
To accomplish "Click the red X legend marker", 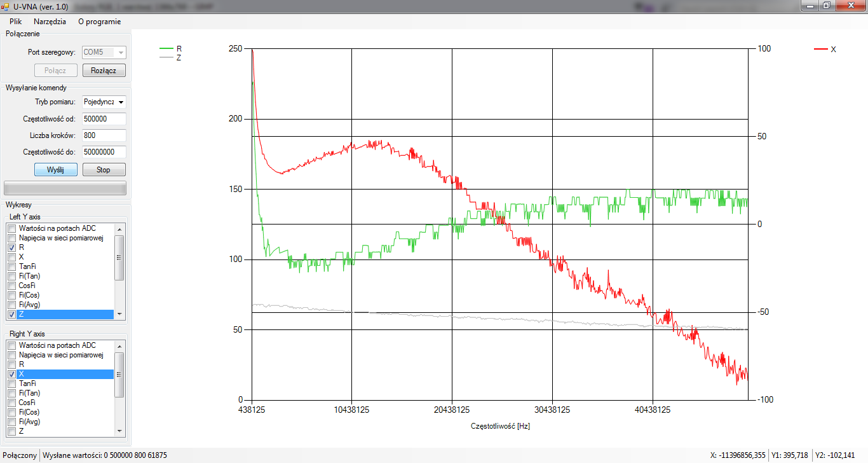I will 821,49.
